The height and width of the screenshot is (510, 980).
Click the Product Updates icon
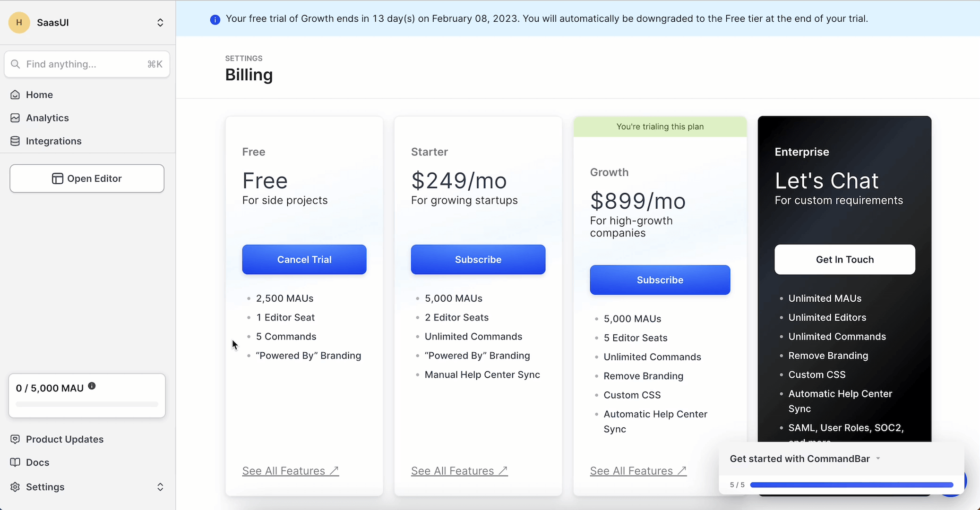[15, 439]
